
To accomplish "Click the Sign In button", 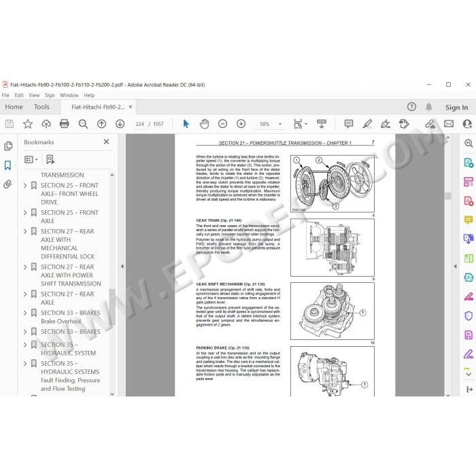I will pyautogui.click(x=456, y=107).
